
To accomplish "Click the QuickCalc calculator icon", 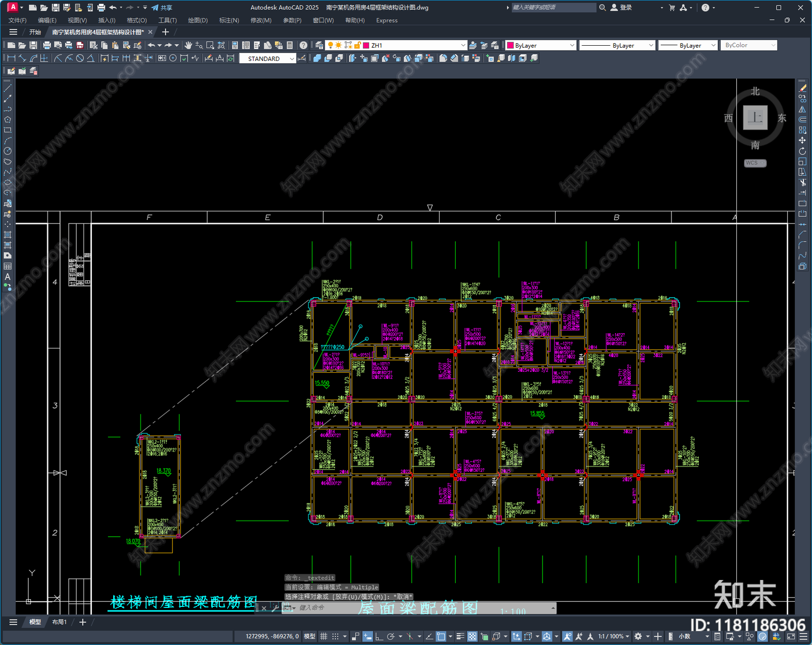I will [290, 45].
